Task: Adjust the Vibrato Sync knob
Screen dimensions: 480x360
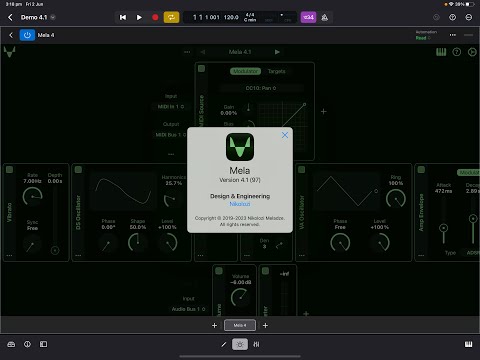Action: pos(32,244)
